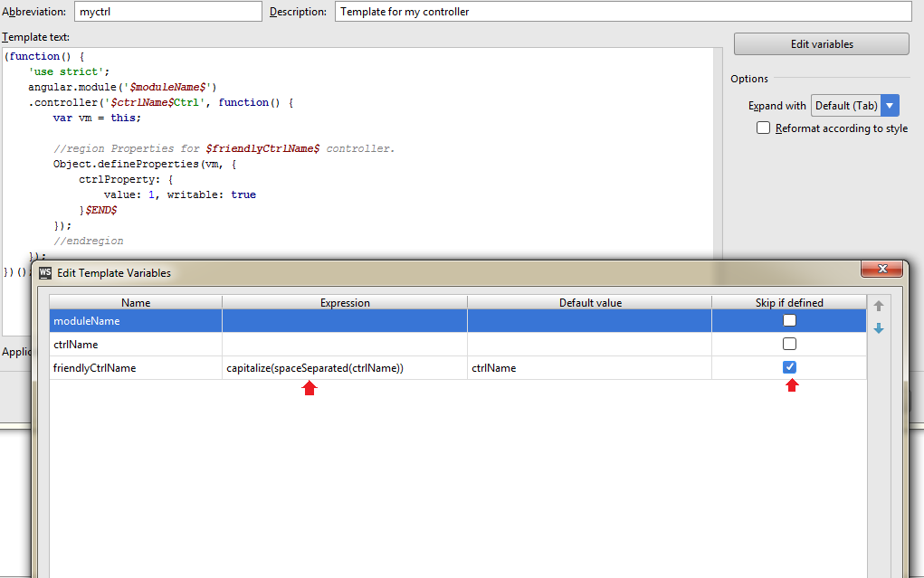The image size is (924, 578).
Task: Close the Edit Template Variables dialog
Action: tap(882, 270)
